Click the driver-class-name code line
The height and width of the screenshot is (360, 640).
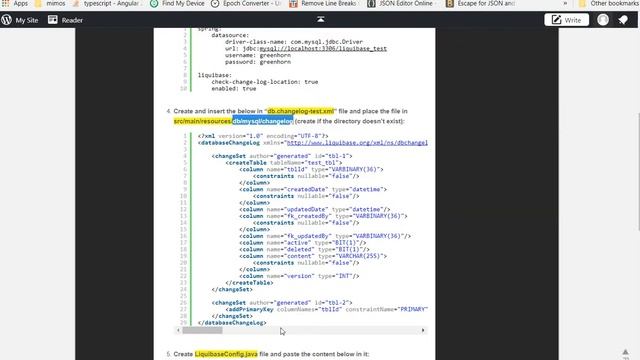click(x=294, y=42)
